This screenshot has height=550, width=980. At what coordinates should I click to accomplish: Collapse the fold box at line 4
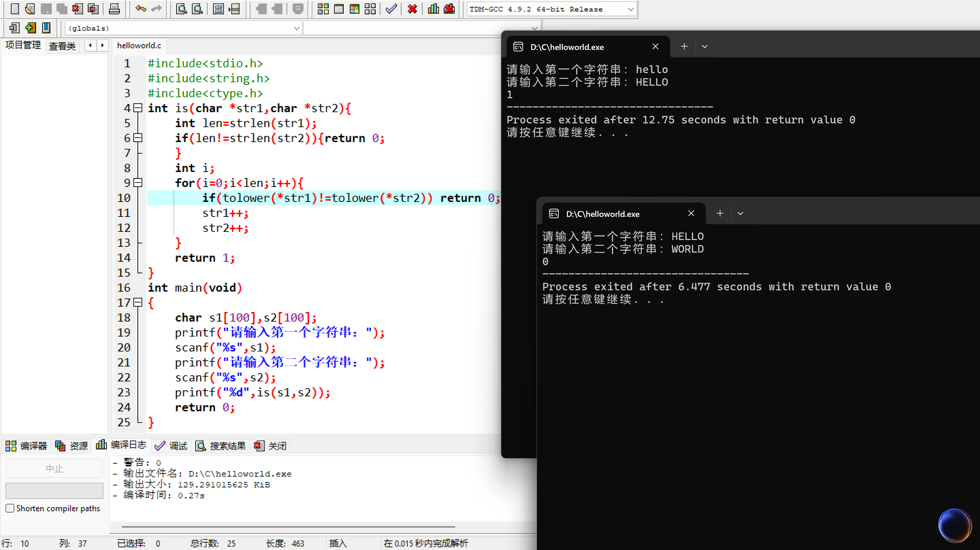[138, 108]
